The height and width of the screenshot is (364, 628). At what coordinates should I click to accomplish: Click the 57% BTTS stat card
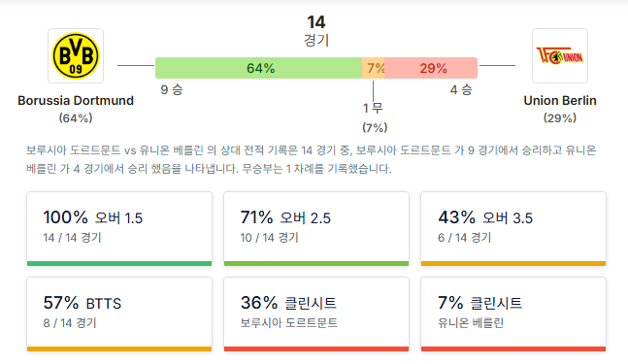119,314
